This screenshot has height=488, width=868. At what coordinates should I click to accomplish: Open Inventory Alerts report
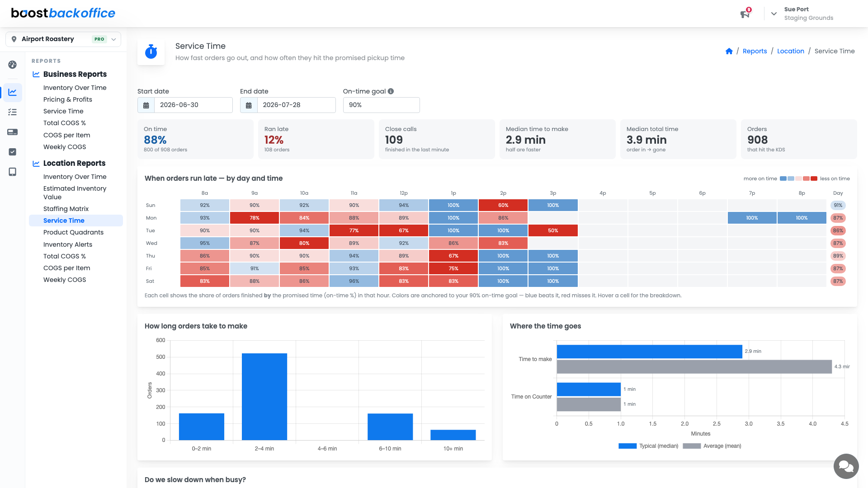[68, 245]
